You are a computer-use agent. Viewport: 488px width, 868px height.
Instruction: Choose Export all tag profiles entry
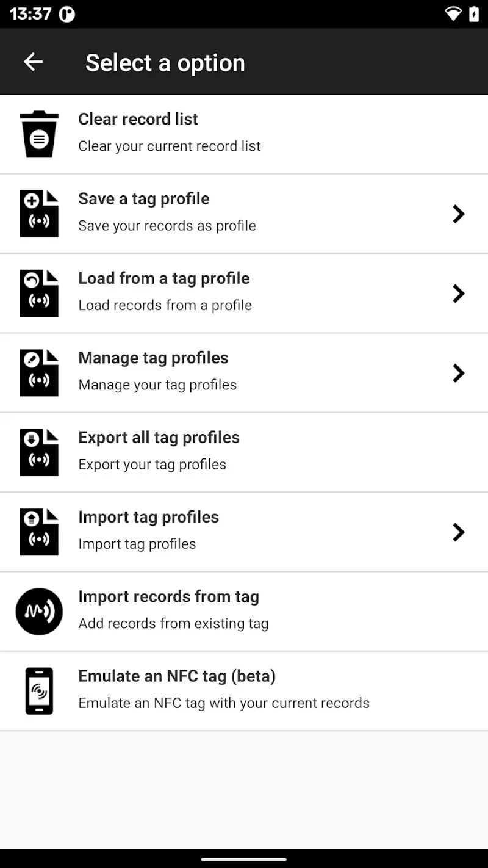(159, 438)
